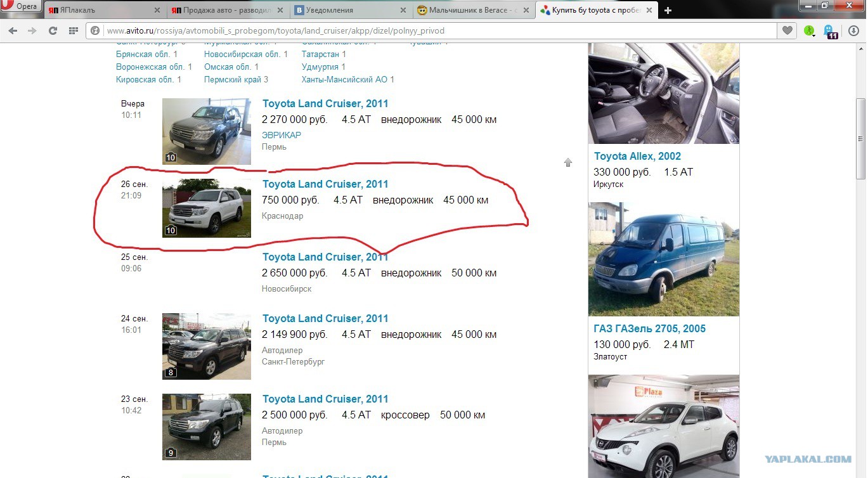Open the white Land Cruiser thumbnail from Краснодар

207,208
